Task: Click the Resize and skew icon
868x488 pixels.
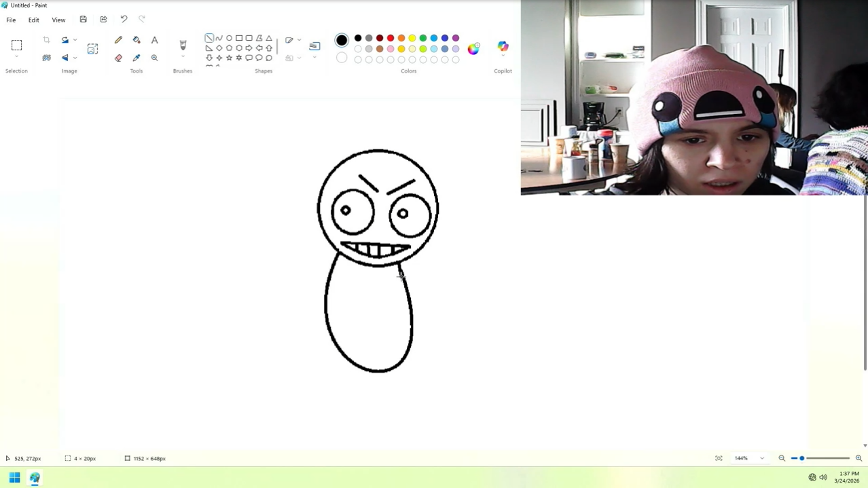Action: click(92, 49)
